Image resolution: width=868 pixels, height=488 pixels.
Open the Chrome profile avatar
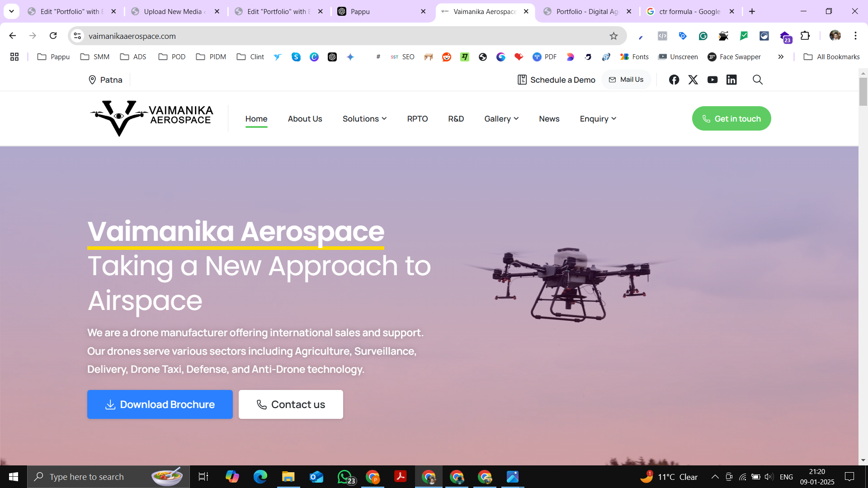click(835, 36)
